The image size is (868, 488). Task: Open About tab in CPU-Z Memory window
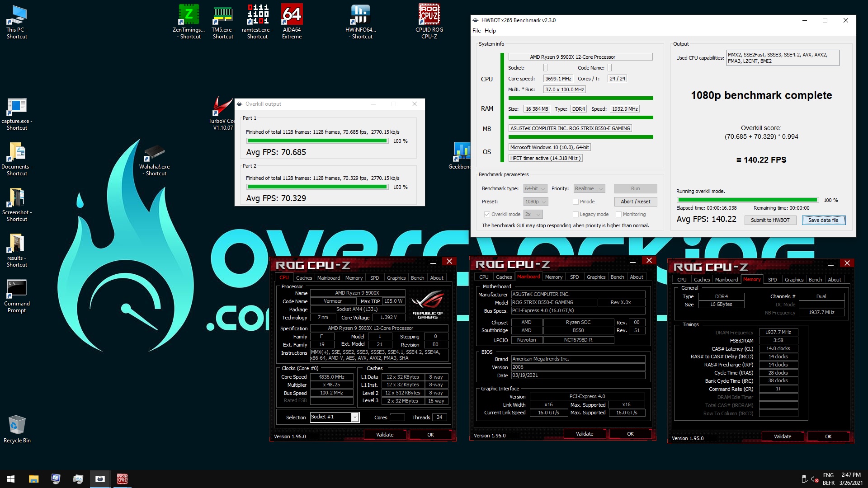[x=834, y=280]
